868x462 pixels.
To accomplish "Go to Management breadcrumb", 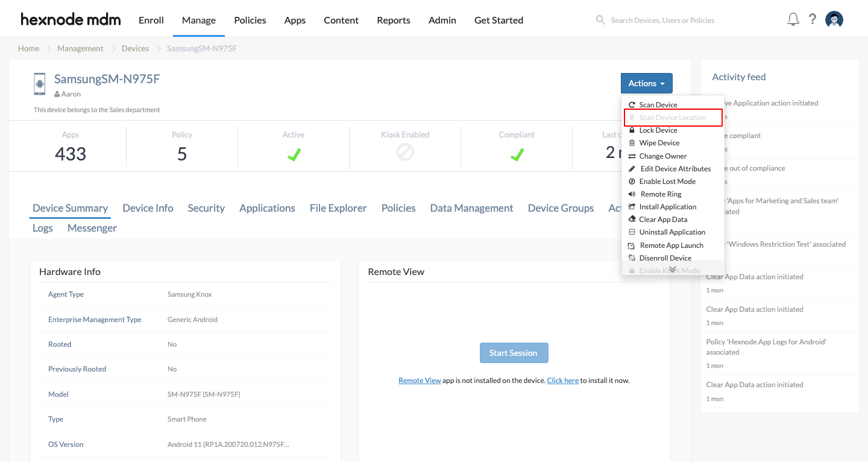I will (80, 48).
